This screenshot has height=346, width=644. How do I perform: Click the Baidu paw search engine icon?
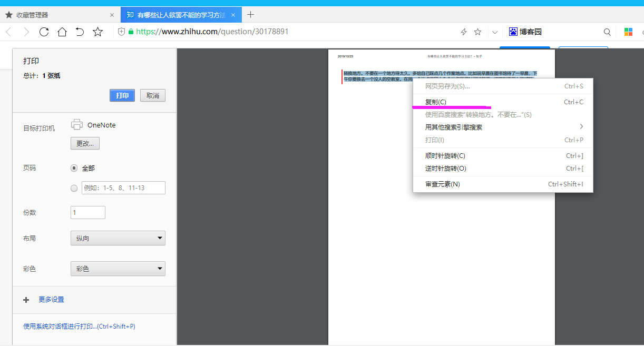513,32
